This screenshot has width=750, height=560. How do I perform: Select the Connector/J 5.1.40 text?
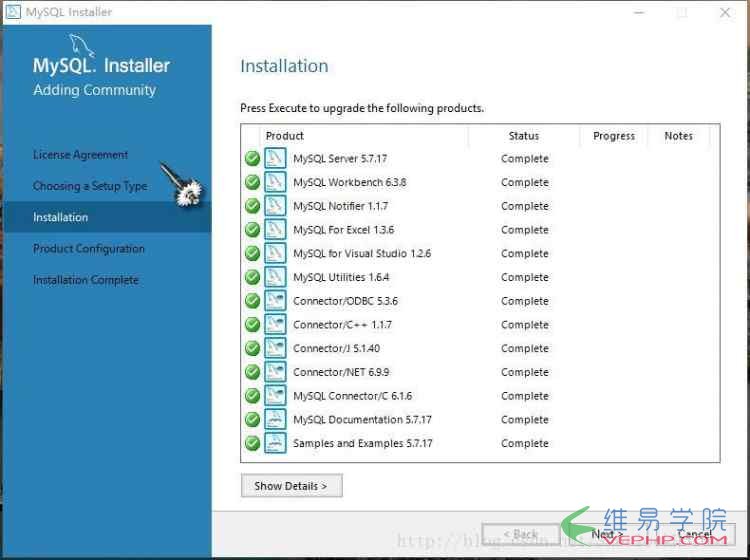(x=337, y=348)
